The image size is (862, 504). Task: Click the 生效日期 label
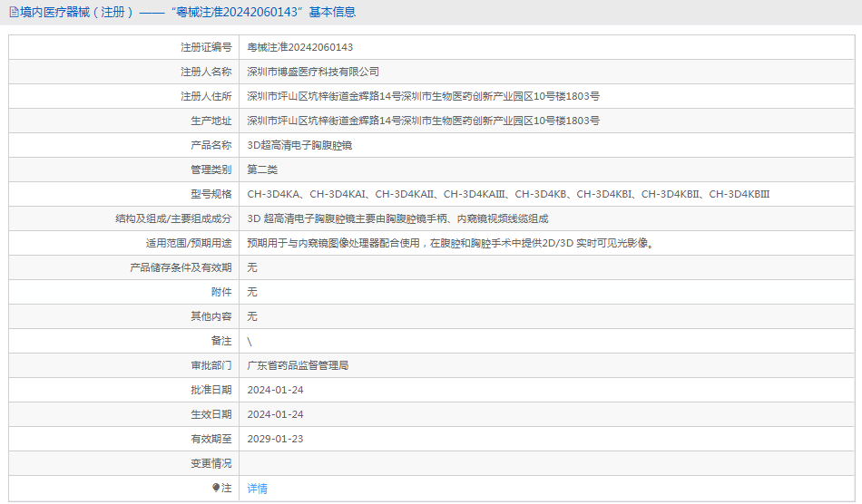[x=211, y=414]
